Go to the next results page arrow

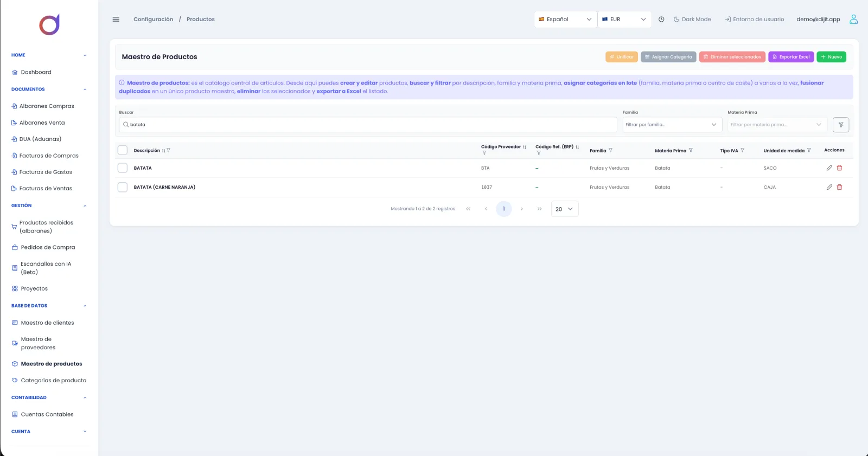click(x=521, y=209)
